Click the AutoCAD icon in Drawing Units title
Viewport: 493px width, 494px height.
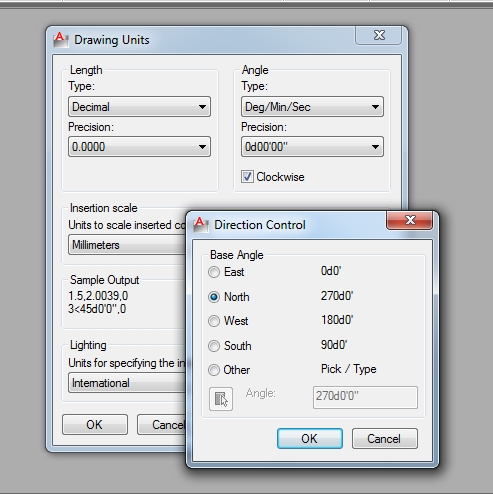tap(61, 40)
